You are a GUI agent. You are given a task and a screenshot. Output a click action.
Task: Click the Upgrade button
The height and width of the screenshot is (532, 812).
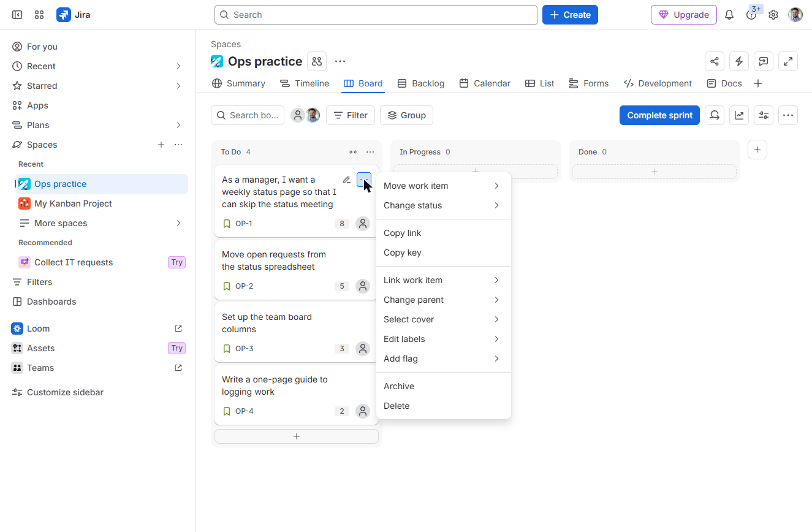pyautogui.click(x=684, y=15)
